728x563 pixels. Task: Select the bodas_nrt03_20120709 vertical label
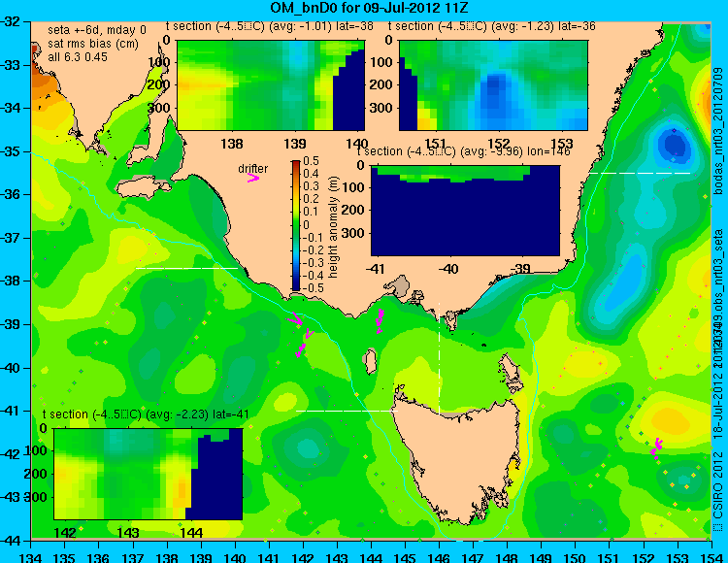(x=718, y=131)
